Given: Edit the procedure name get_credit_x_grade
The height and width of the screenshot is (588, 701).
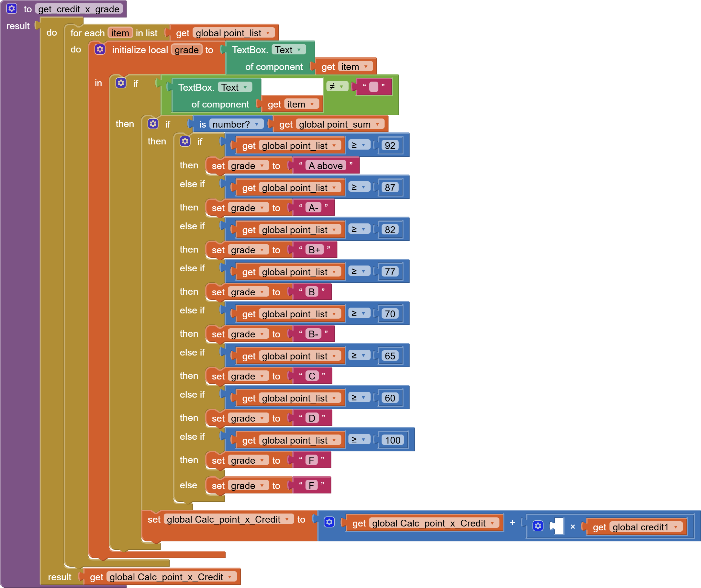Looking at the screenshot, I should [79, 9].
